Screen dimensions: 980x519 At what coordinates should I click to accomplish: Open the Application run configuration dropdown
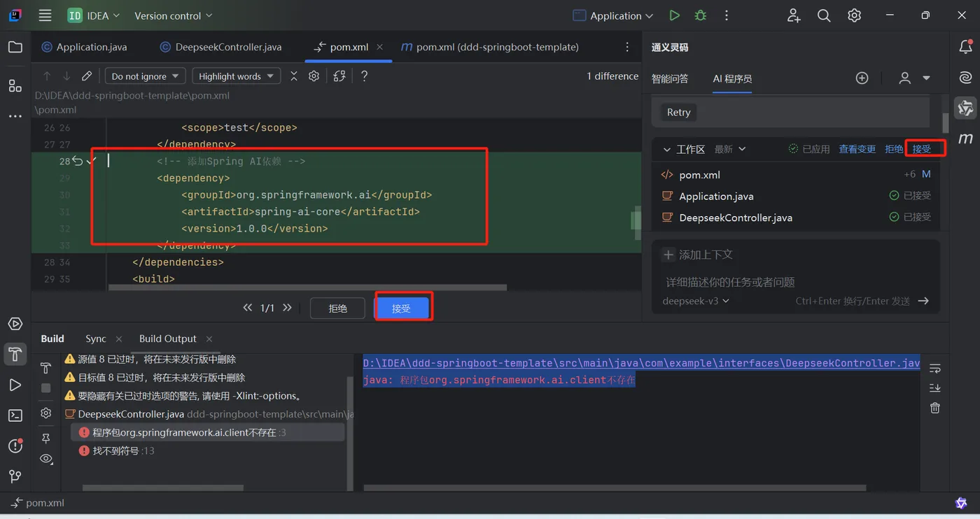pyautogui.click(x=613, y=15)
